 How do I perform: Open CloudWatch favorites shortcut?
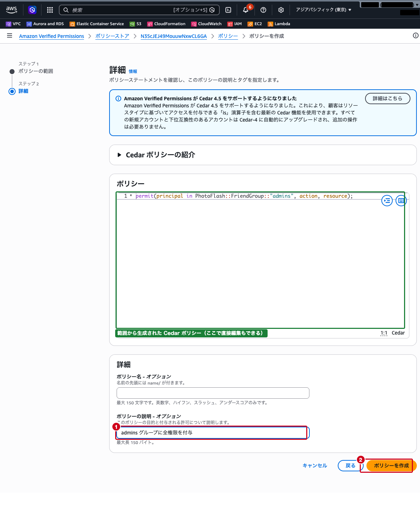206,24
